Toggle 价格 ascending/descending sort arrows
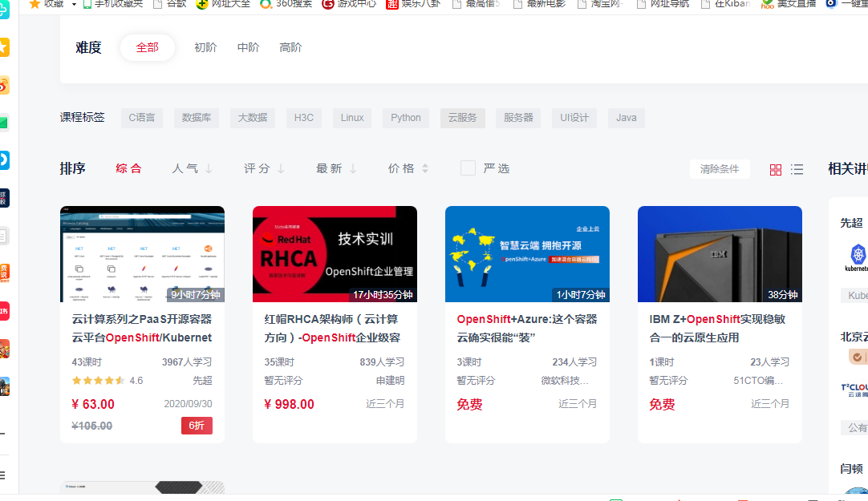The height and width of the screenshot is (501, 868). [425, 168]
